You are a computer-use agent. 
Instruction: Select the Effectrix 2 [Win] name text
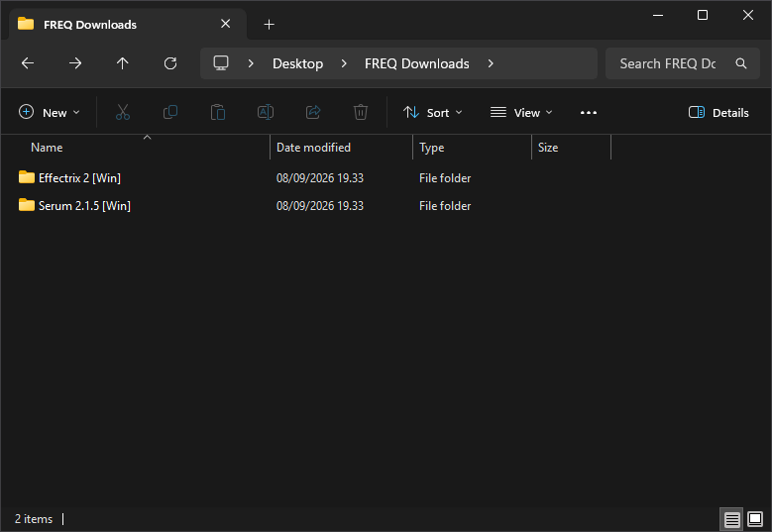[79, 177]
